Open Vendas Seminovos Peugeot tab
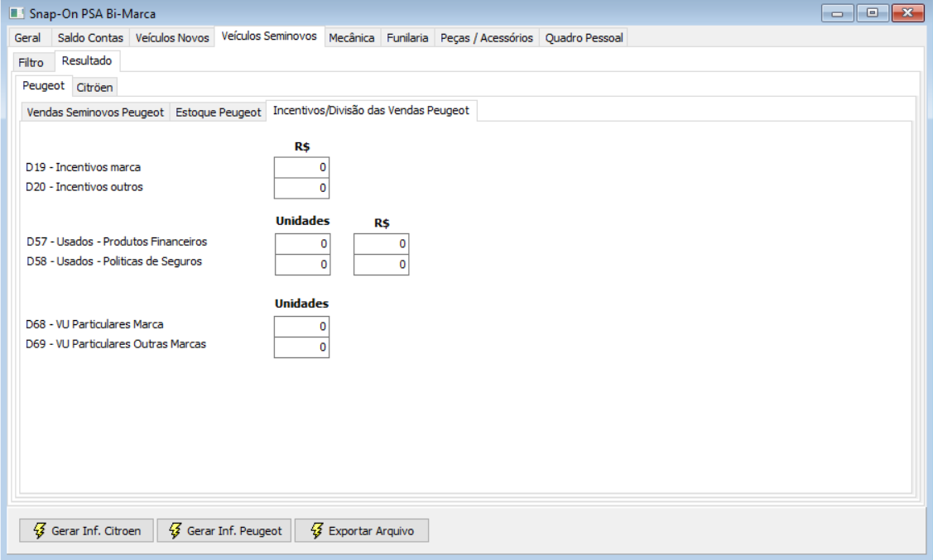Image resolution: width=933 pixels, height=560 pixels. tap(95, 112)
